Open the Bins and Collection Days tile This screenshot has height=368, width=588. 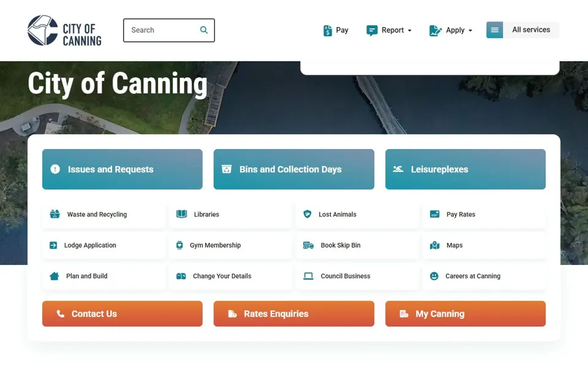[x=293, y=169]
